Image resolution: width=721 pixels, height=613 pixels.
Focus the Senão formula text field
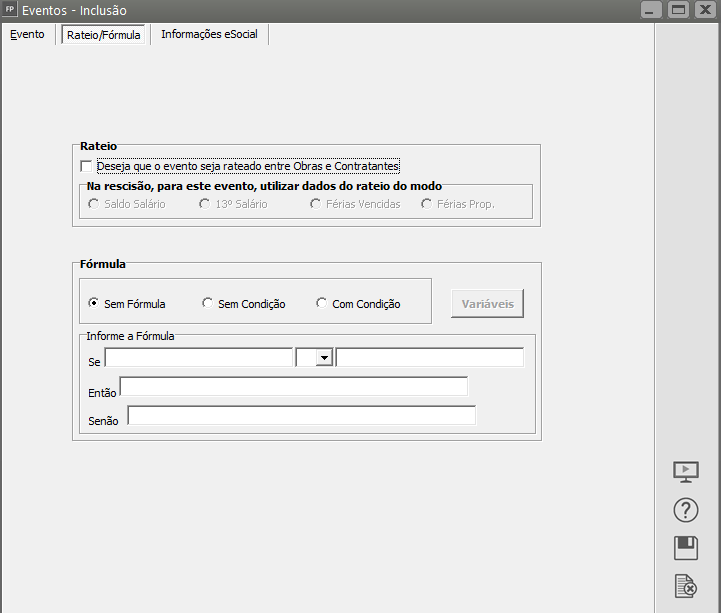point(301,415)
